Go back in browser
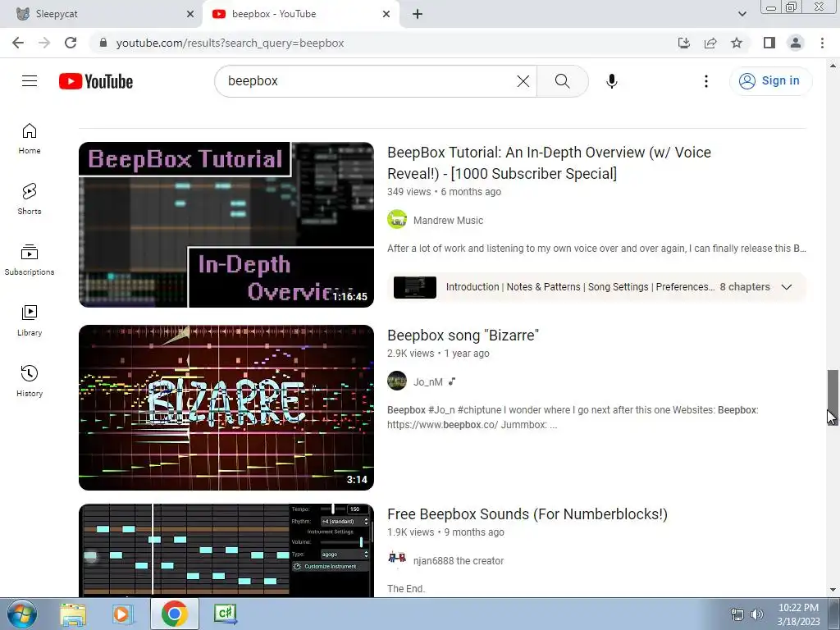 (18, 43)
